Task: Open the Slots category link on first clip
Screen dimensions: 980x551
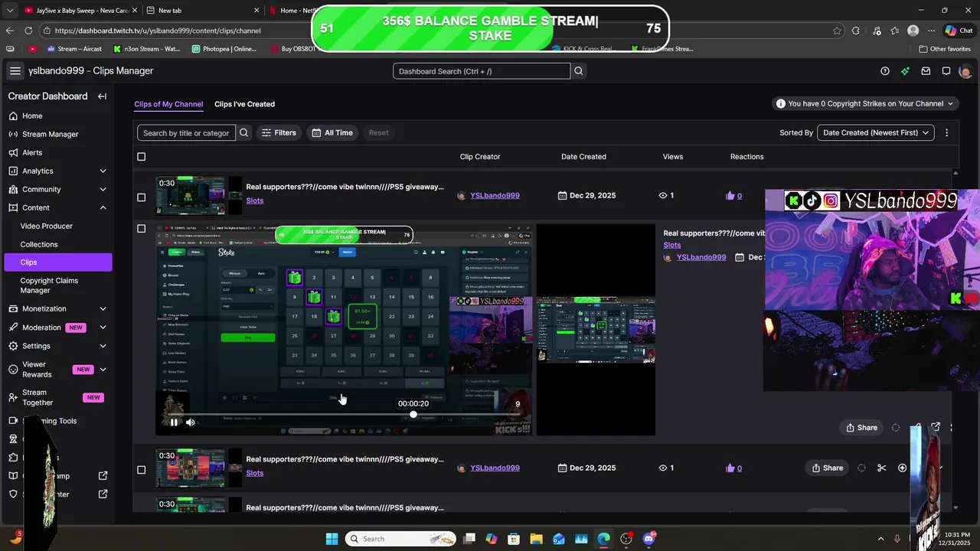Action: (255, 201)
